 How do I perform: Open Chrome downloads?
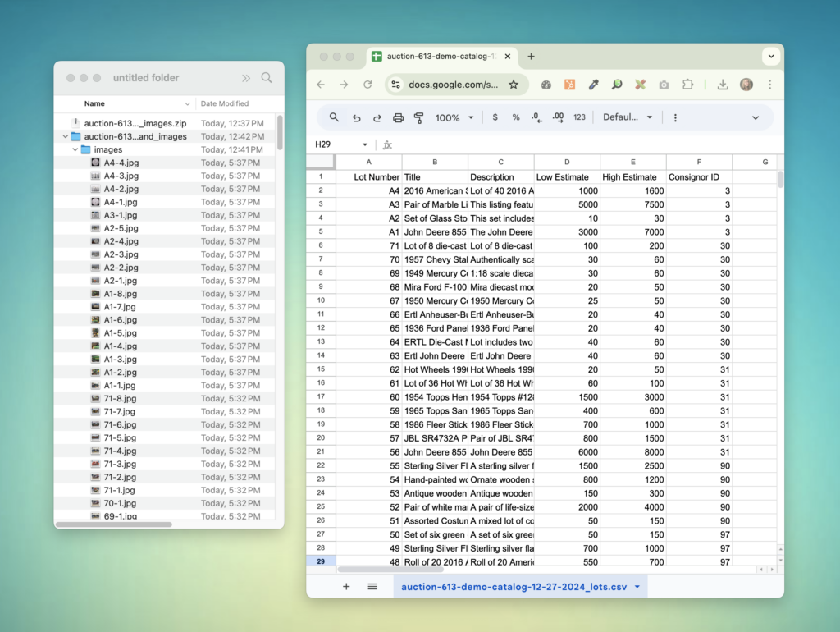(x=723, y=85)
